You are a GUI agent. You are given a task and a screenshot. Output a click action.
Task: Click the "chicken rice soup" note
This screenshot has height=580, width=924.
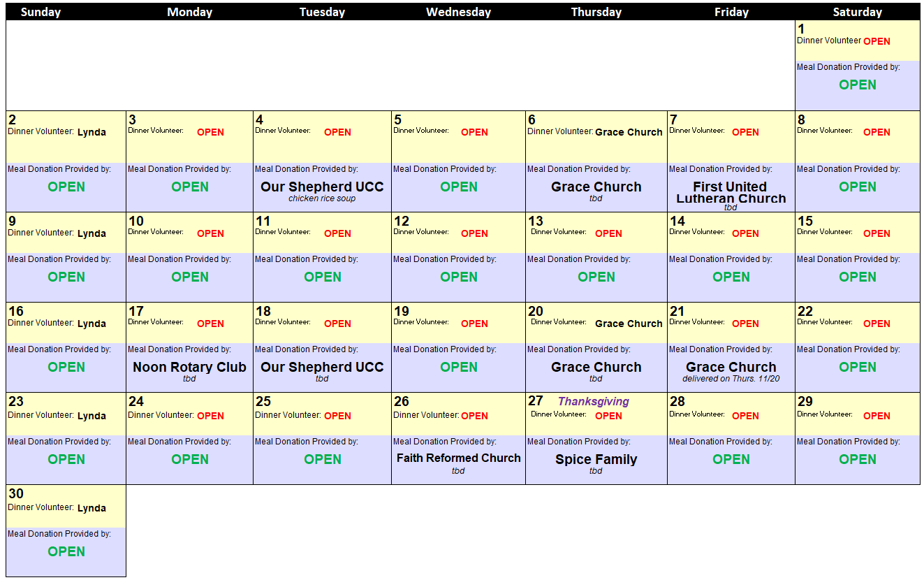point(322,198)
